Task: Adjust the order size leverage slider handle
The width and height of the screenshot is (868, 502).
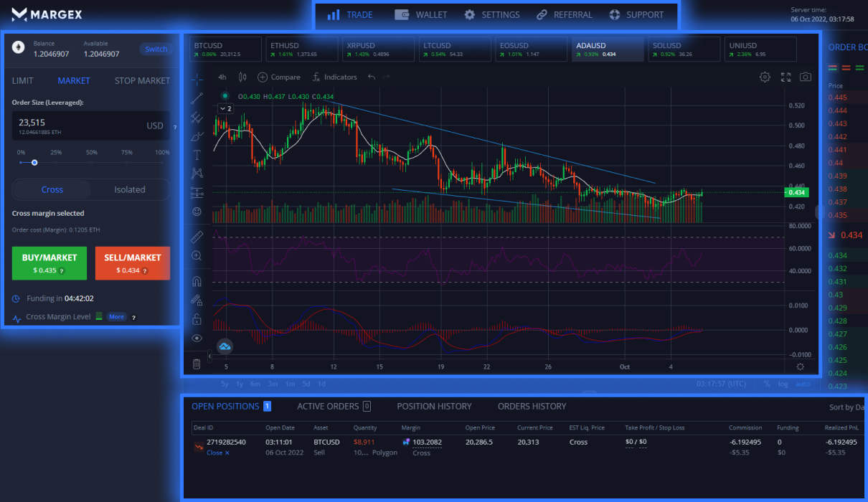Action: point(34,163)
